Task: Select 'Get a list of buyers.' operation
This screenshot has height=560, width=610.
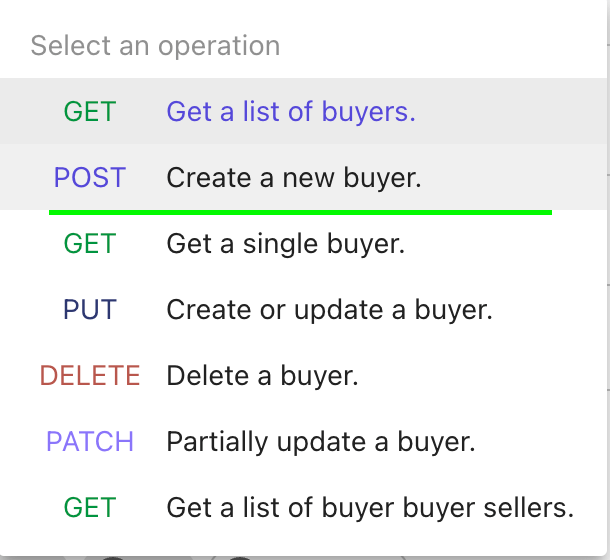Action: (x=291, y=111)
